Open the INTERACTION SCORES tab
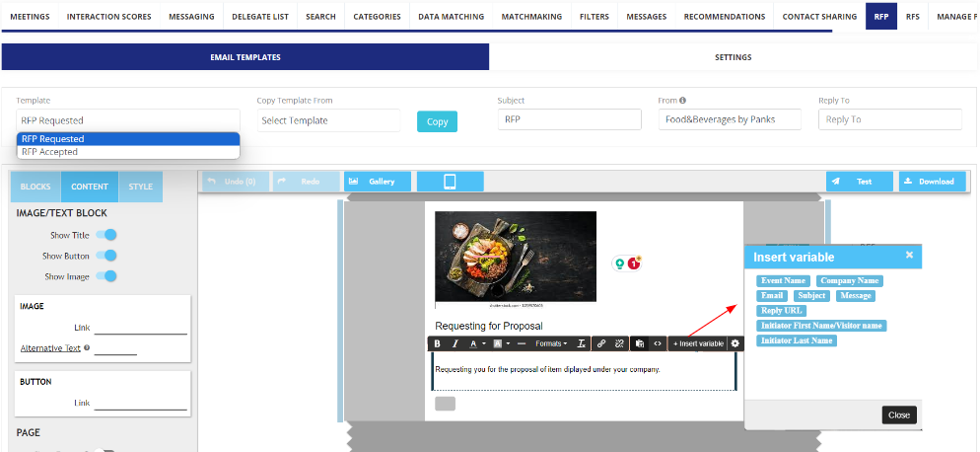 [109, 17]
